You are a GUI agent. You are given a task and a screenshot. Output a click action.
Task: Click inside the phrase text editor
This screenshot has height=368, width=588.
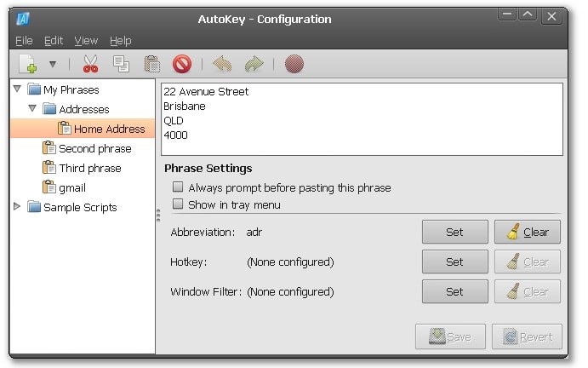pyautogui.click(x=362, y=119)
